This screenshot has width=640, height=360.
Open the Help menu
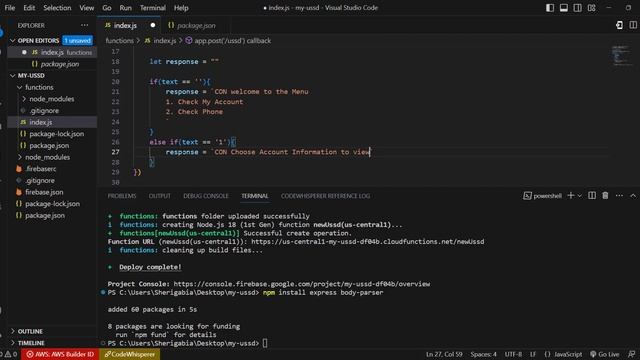tap(181, 8)
